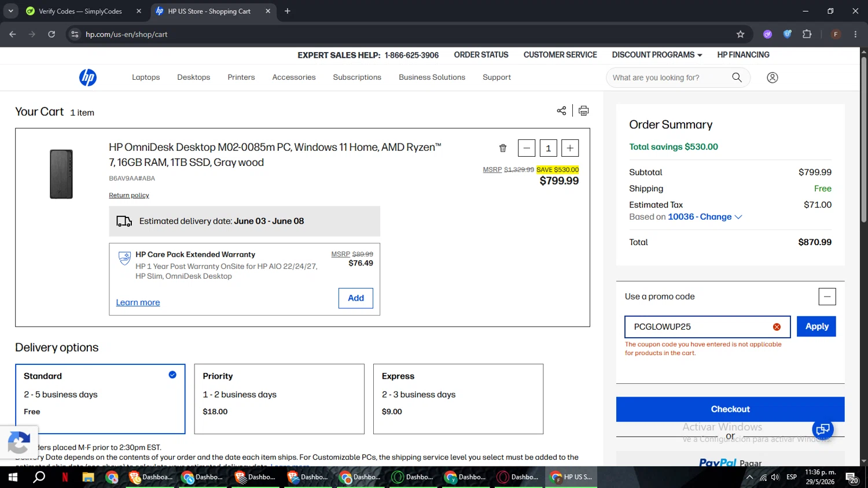Add HP Care Pack warranty
The width and height of the screenshot is (868, 488).
[x=356, y=298]
